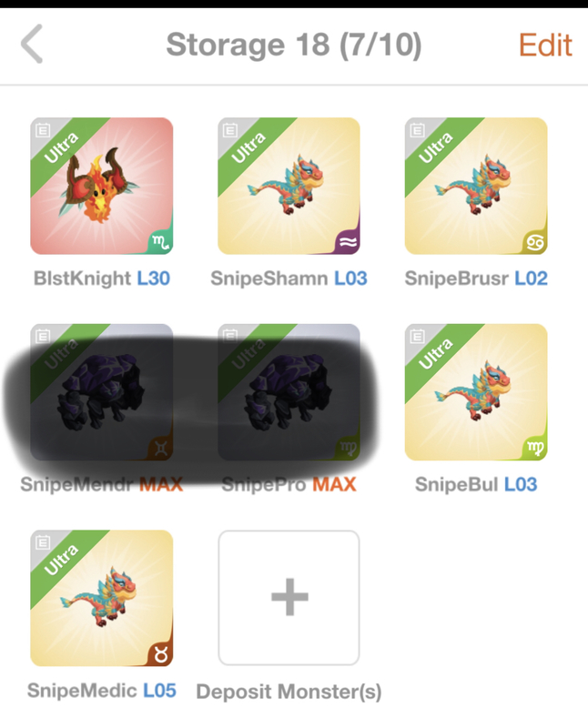Open the SnipeMendr MAX rock monster
The height and width of the screenshot is (728, 588).
[102, 392]
